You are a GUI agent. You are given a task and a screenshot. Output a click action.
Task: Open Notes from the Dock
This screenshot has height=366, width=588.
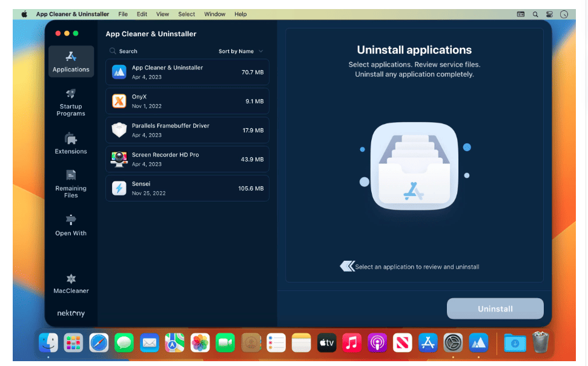pos(301,342)
